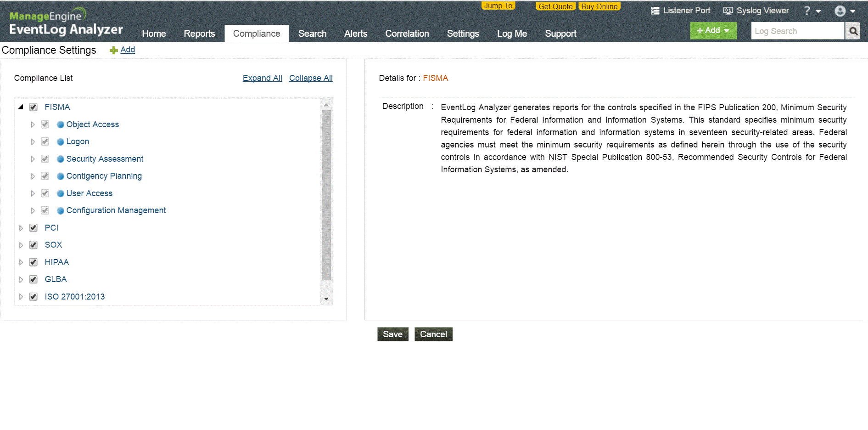Image resolution: width=868 pixels, height=430 pixels.
Task: Toggle the Configuration Management checkbox
Action: point(45,210)
